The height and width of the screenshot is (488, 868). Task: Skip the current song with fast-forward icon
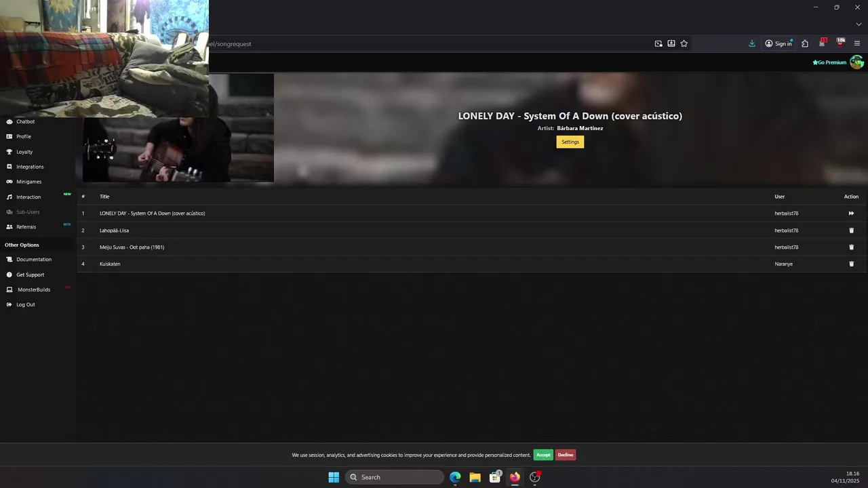point(851,213)
